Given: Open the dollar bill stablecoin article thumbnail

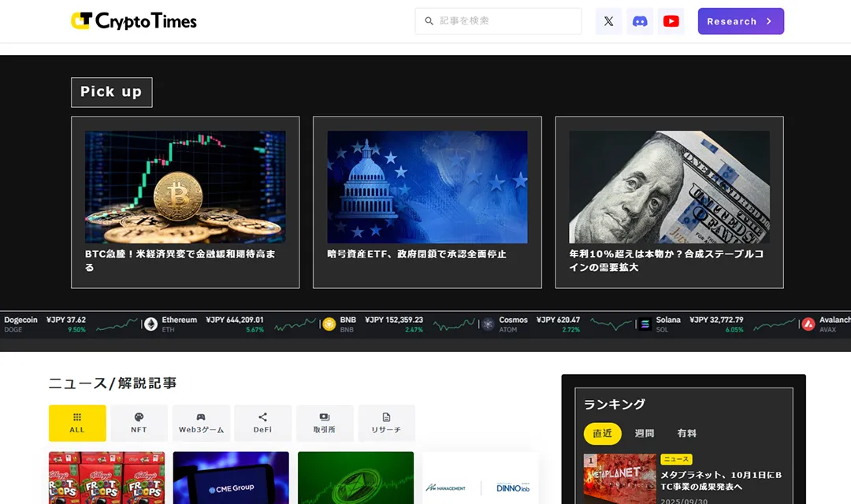Looking at the screenshot, I should [669, 187].
